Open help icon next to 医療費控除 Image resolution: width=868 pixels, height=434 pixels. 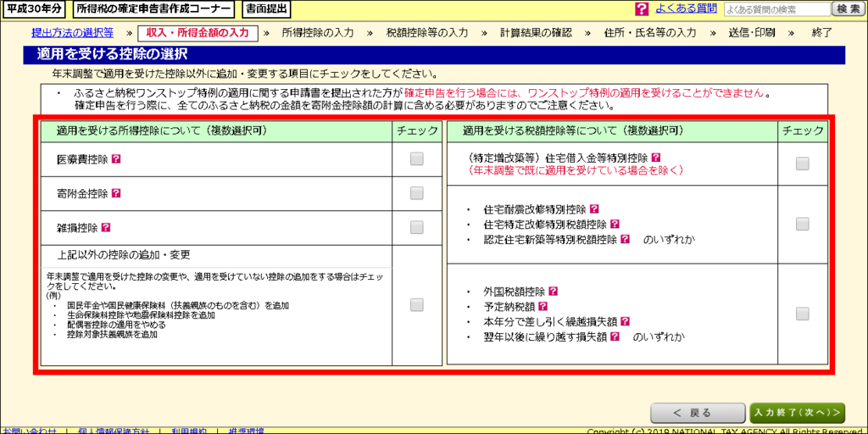coord(115,159)
